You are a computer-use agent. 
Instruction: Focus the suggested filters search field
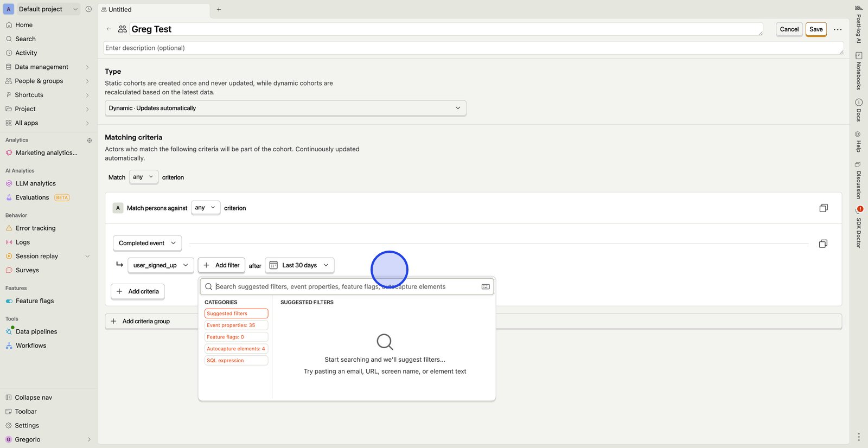pyautogui.click(x=347, y=287)
